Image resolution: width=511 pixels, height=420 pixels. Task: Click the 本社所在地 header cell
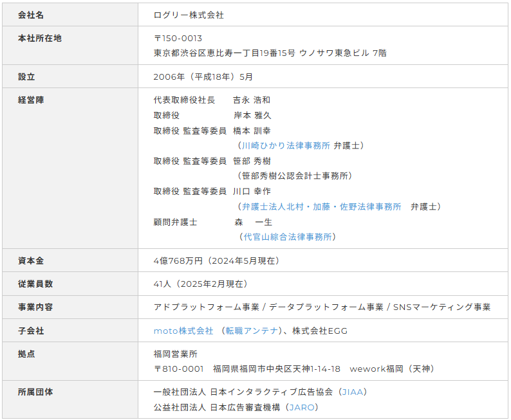70,45
